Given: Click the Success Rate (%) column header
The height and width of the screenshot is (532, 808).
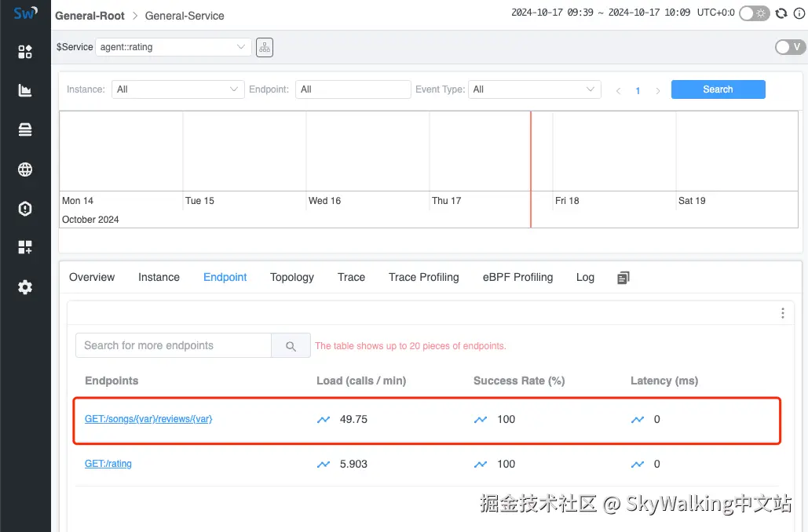Looking at the screenshot, I should tap(519, 381).
